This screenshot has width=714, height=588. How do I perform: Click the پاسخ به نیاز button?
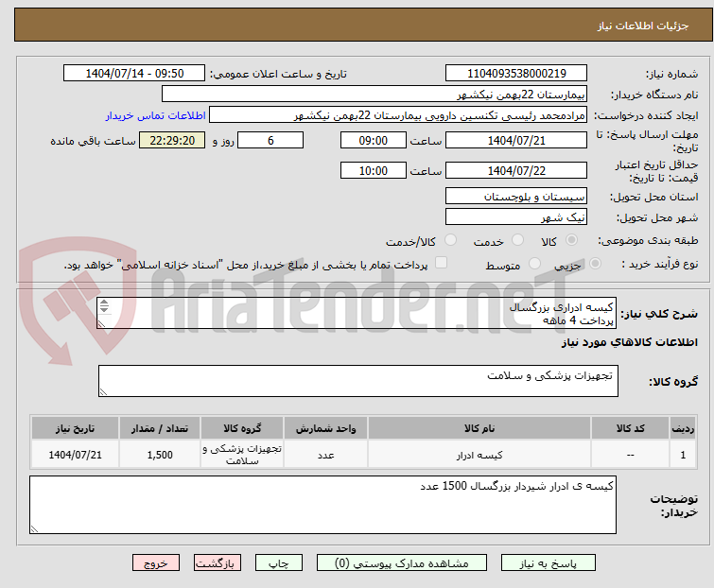point(549,563)
